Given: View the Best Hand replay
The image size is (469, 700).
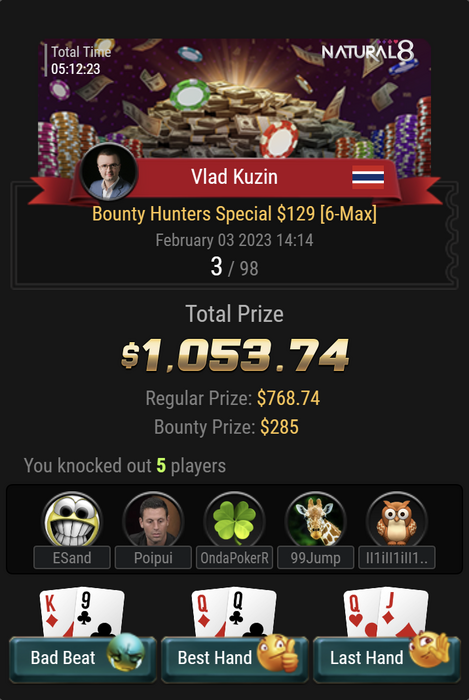Looking at the screenshot, I should coord(234,659).
